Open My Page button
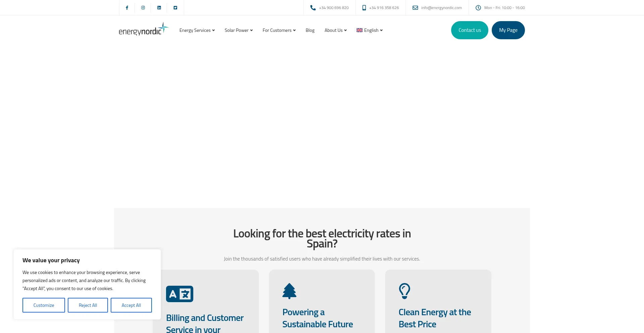Screen dimensions: 644x333 (x=508, y=30)
